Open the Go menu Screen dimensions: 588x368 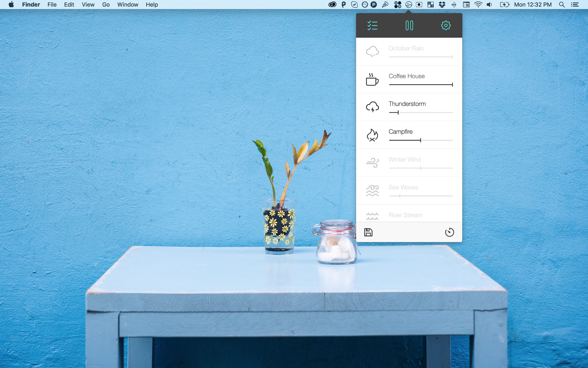[106, 5]
